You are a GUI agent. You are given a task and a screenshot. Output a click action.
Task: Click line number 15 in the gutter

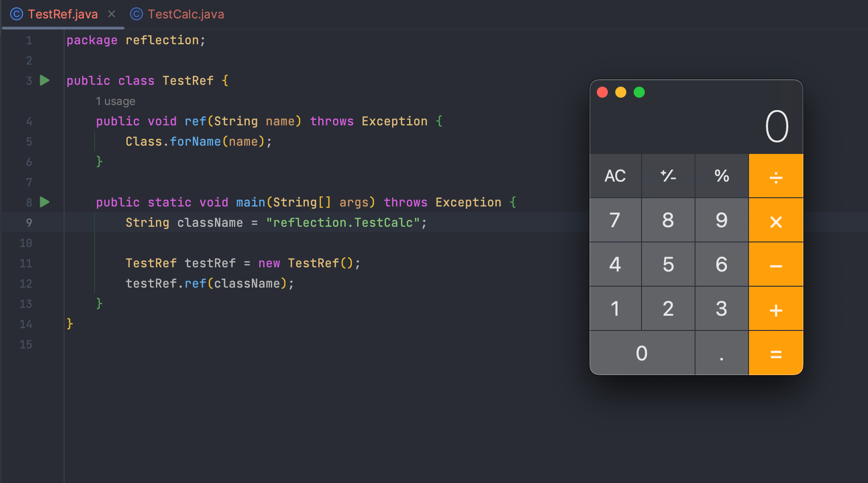coord(26,344)
